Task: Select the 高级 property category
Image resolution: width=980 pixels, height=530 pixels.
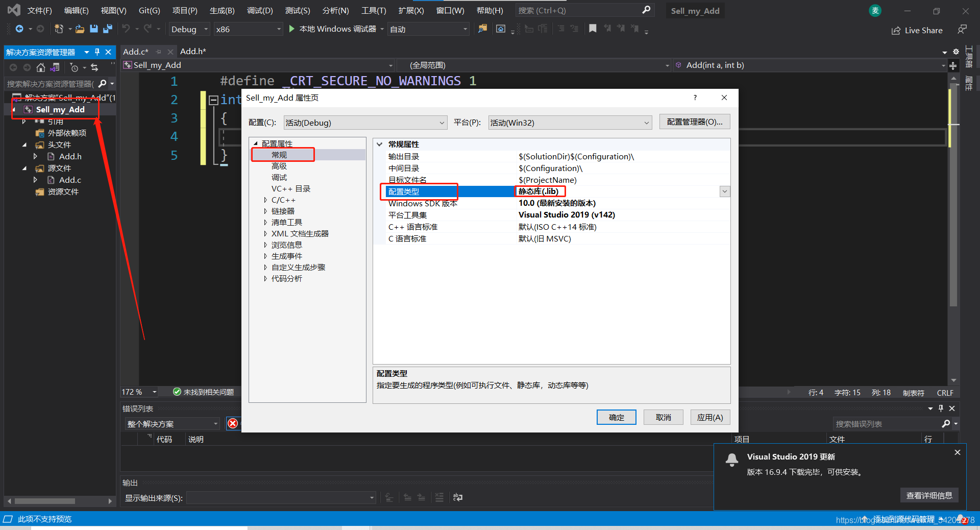Action: tap(279, 166)
